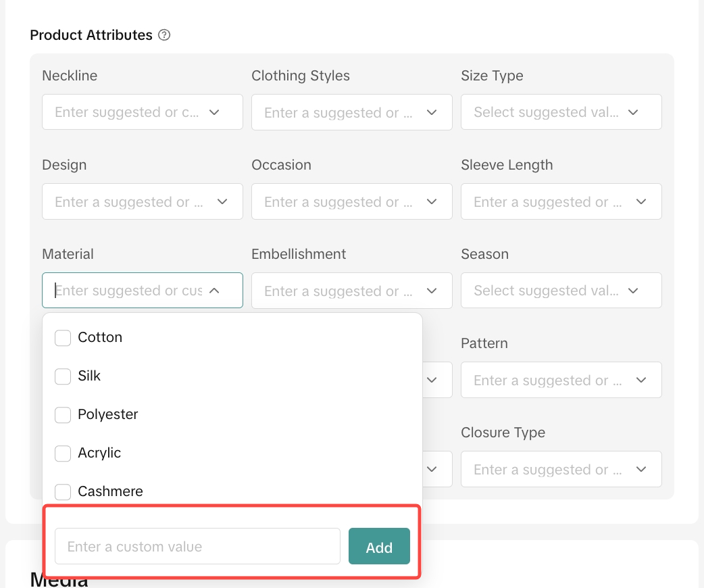Check the Cotton material checkbox
This screenshot has height=588, width=704.
pyautogui.click(x=63, y=338)
